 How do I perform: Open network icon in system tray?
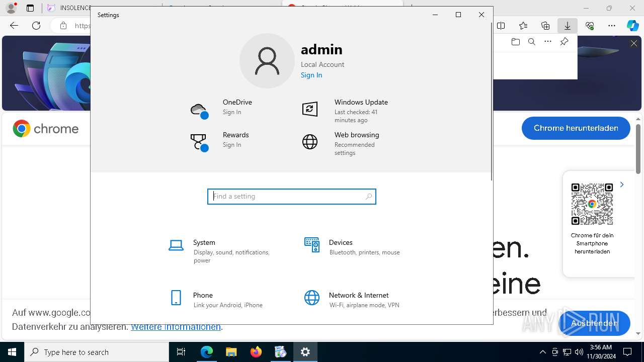click(567, 352)
